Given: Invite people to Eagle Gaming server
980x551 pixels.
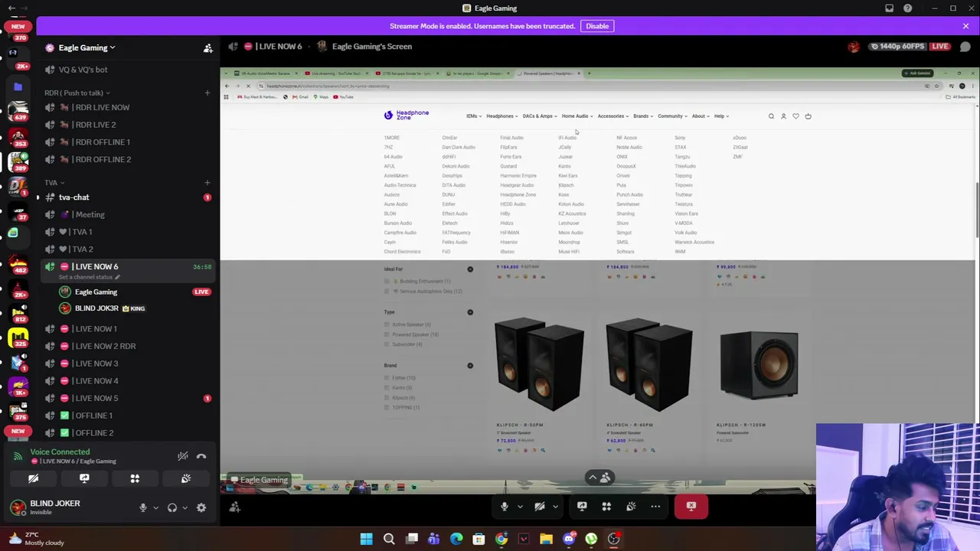Looking at the screenshot, I should point(207,48).
